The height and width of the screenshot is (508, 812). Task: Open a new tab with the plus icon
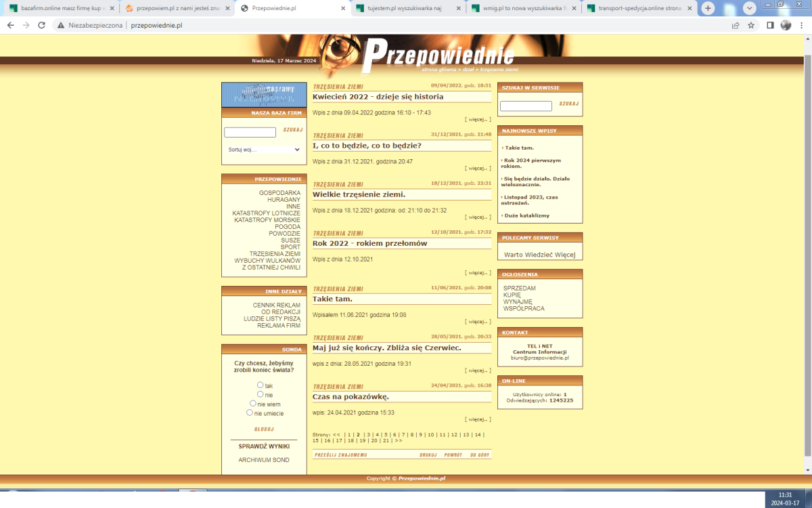click(x=708, y=8)
